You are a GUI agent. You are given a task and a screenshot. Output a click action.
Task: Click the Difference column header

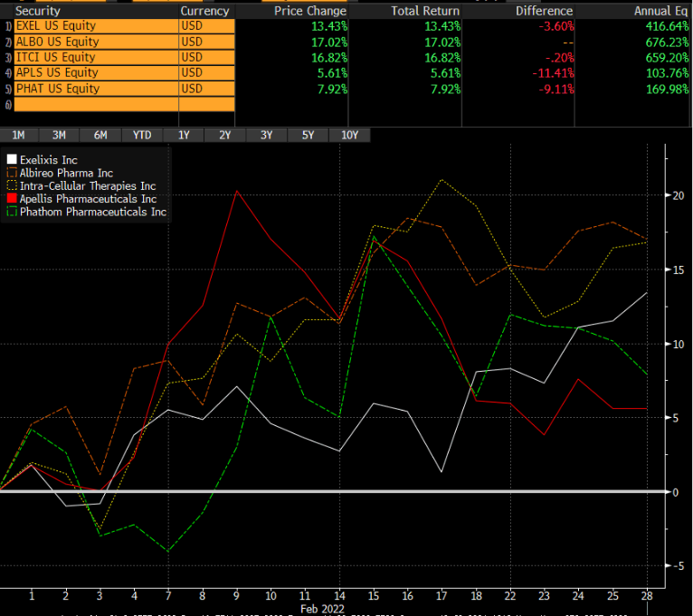[x=544, y=11]
